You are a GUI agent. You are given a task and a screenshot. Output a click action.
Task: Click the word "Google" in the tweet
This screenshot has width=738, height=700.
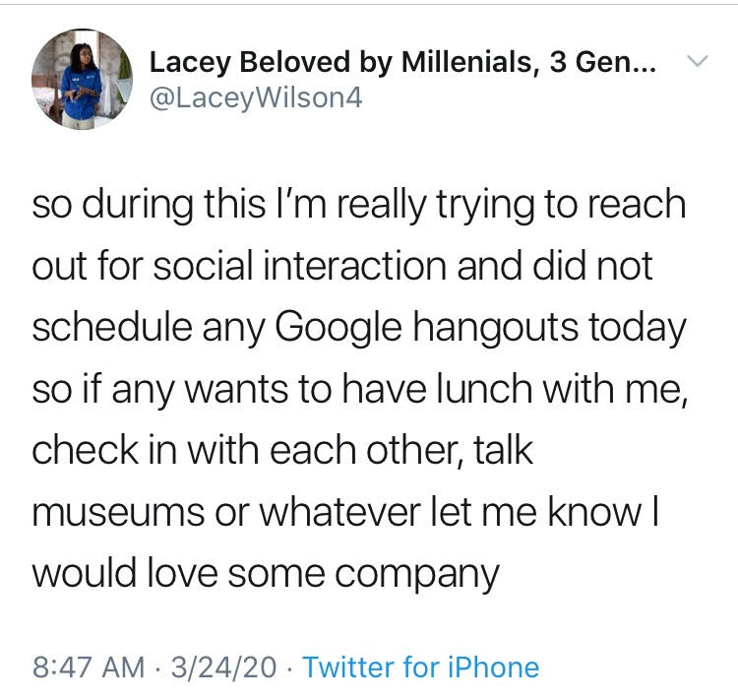[338, 328]
